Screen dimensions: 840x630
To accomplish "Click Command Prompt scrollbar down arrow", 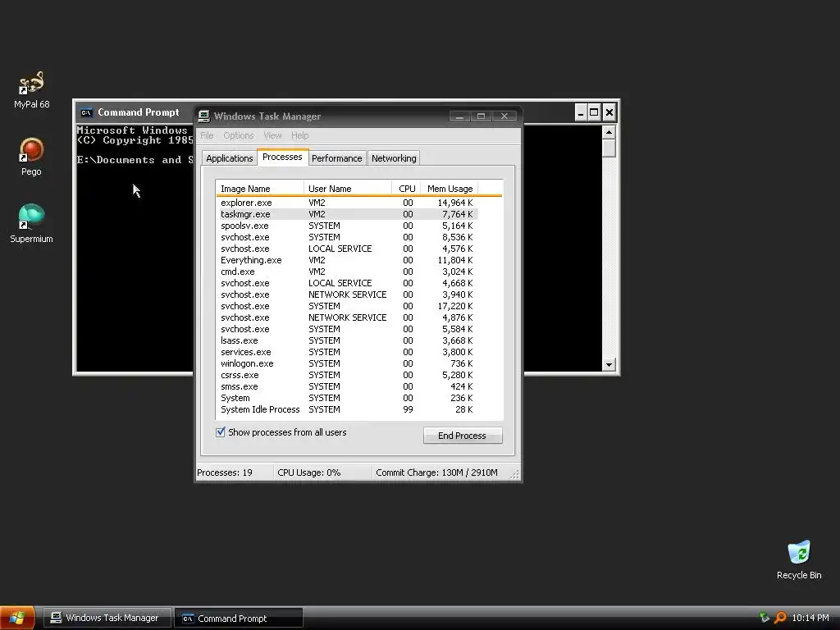I will 609,365.
